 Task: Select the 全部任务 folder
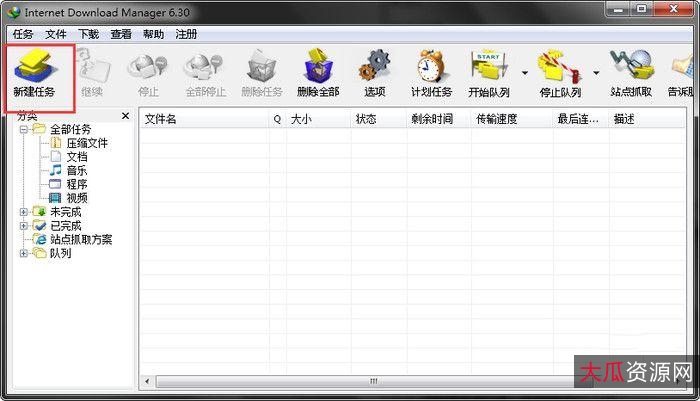pos(70,129)
